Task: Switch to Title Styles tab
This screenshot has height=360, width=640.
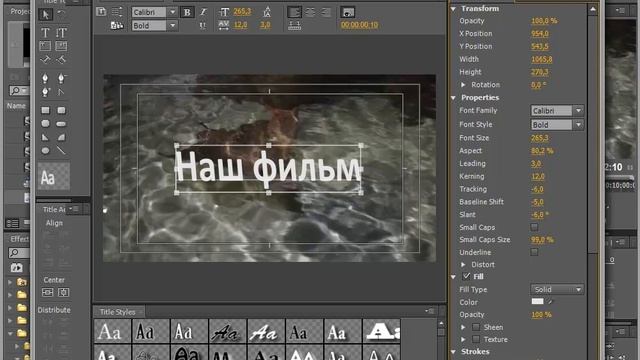Action: 118,312
